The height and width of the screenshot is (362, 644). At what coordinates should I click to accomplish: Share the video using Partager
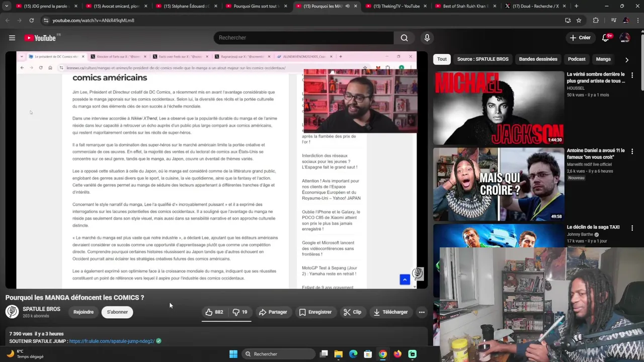coord(273,312)
